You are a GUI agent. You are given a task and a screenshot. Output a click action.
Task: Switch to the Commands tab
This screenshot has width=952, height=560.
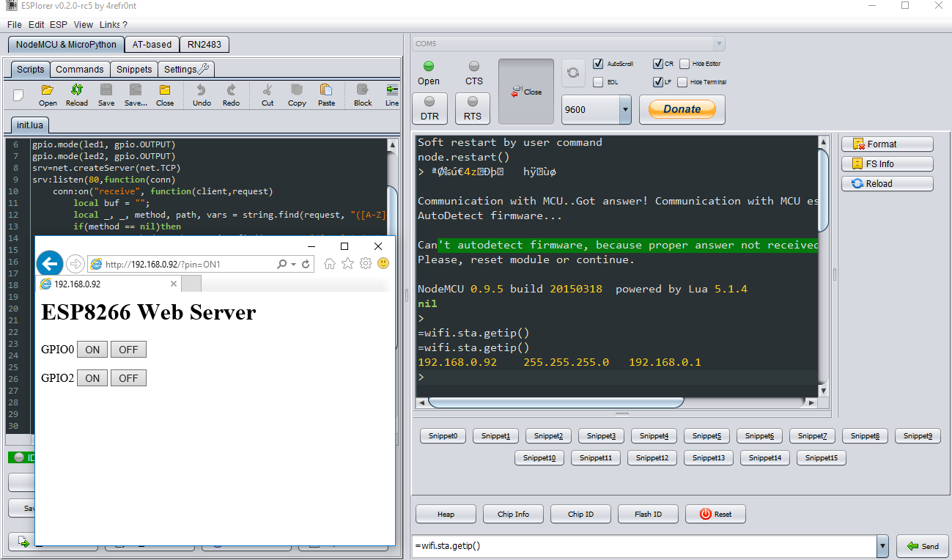[80, 69]
